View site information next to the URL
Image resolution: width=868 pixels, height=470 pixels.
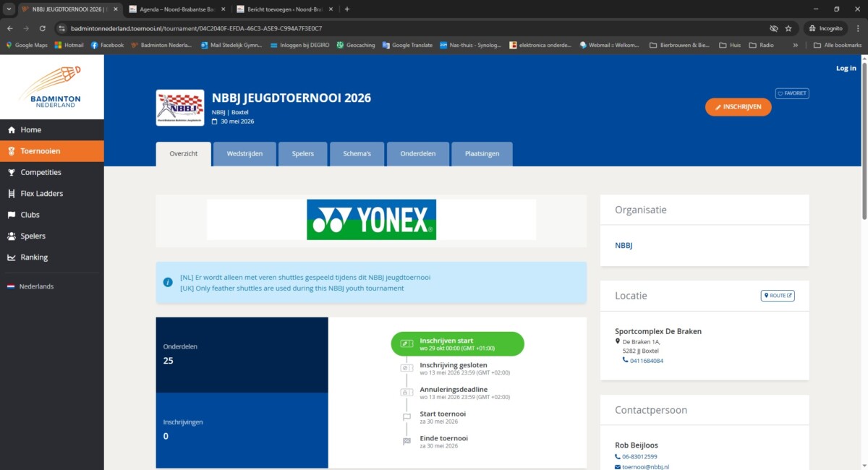click(x=62, y=28)
